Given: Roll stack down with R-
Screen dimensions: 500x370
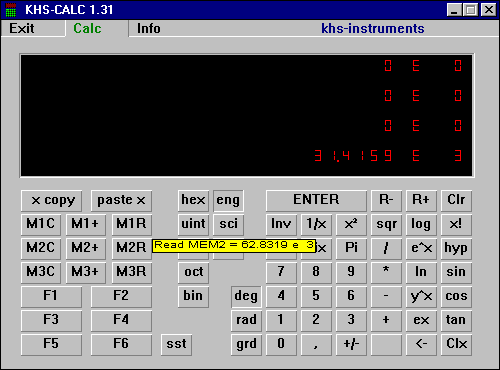Looking at the screenshot, I should pos(386,201).
